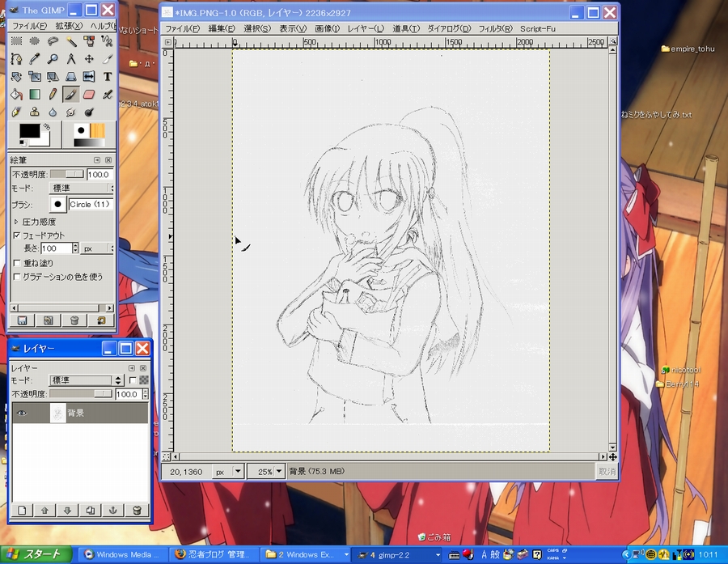Save tool options using disk icon
The height and width of the screenshot is (564, 728).
click(23, 320)
